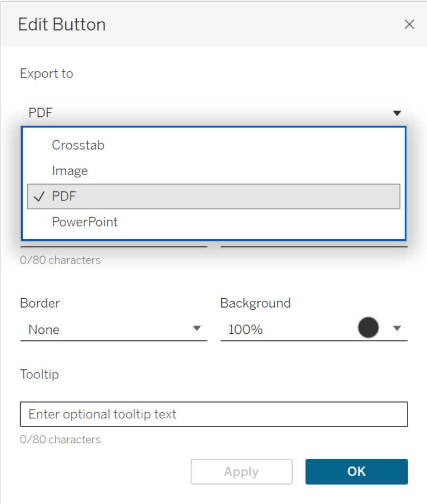Click the Background label
This screenshot has height=504, width=427.
[x=255, y=303]
